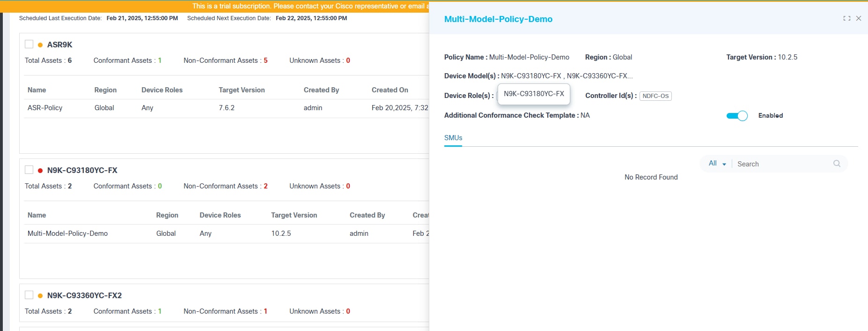Click the Created On header in ASR9K table
Screen dimensions: 868x331
[390, 90]
